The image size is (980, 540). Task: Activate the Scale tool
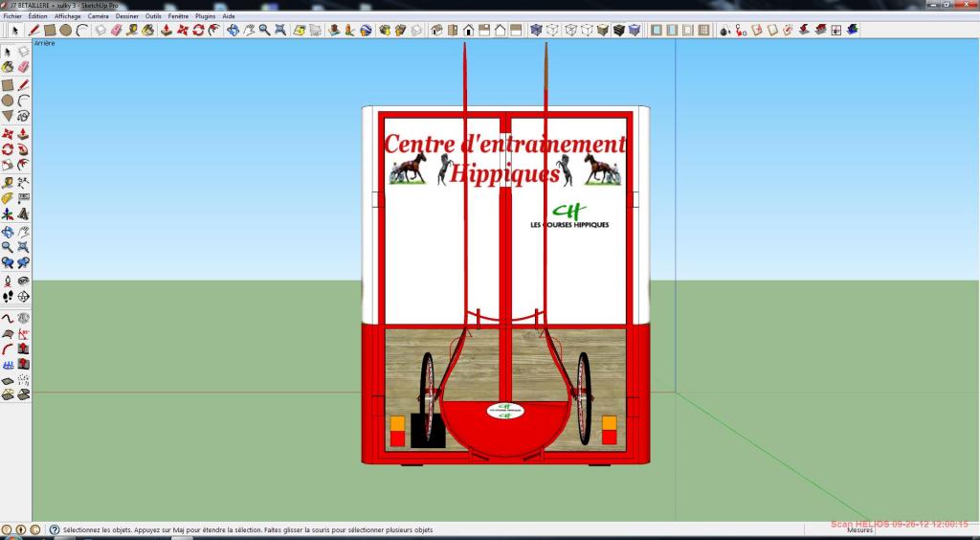(8, 165)
